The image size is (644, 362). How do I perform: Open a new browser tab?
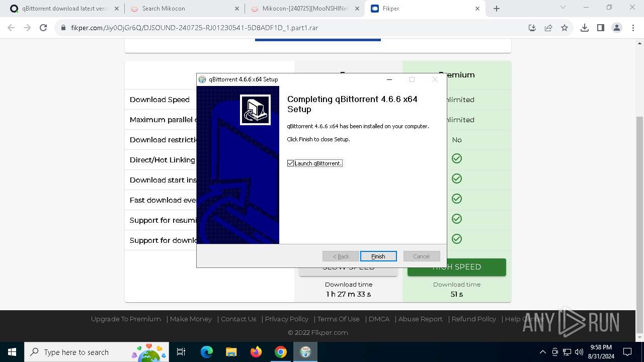coord(497,9)
